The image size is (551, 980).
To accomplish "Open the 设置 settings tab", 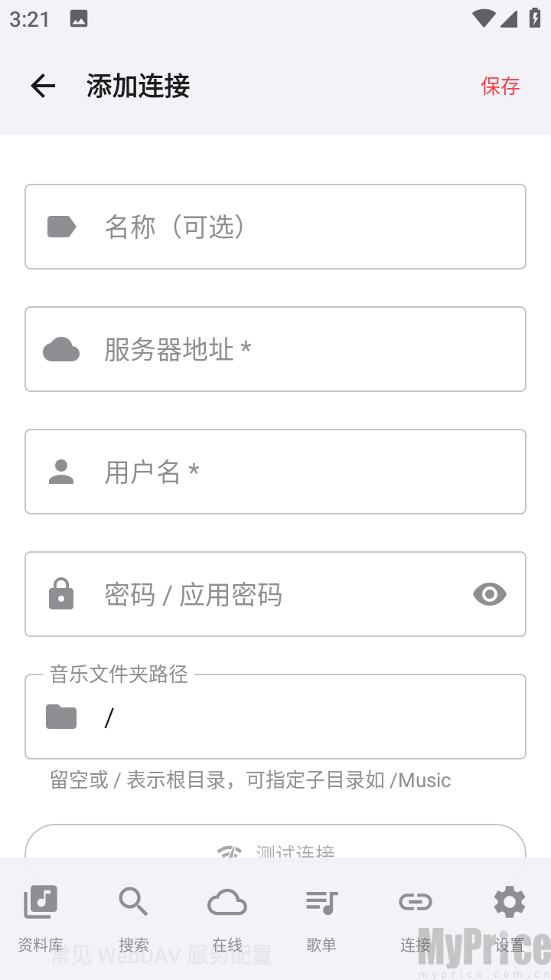I will pyautogui.click(x=509, y=917).
